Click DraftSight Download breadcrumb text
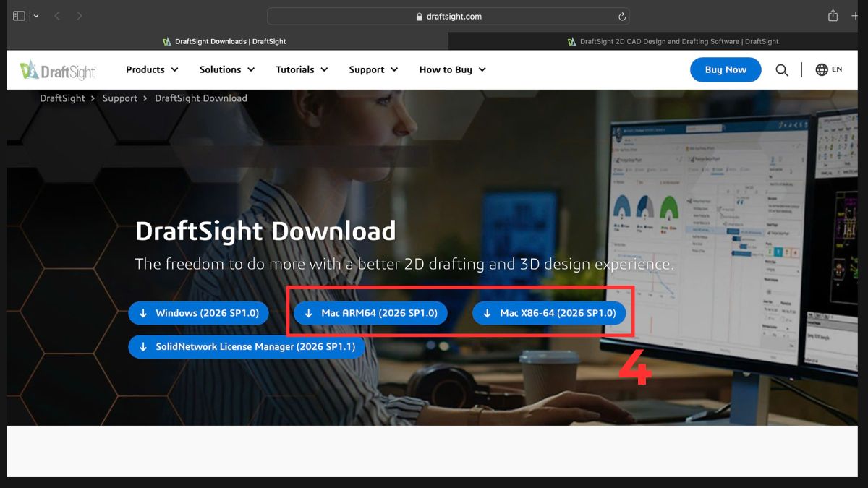Image resolution: width=868 pixels, height=488 pixels. pyautogui.click(x=201, y=98)
